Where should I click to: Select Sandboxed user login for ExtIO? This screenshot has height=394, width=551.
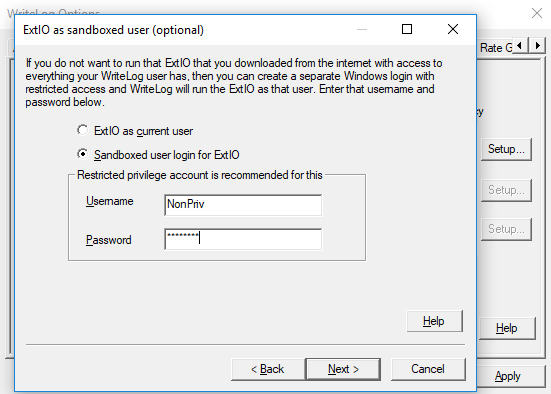click(x=158, y=155)
